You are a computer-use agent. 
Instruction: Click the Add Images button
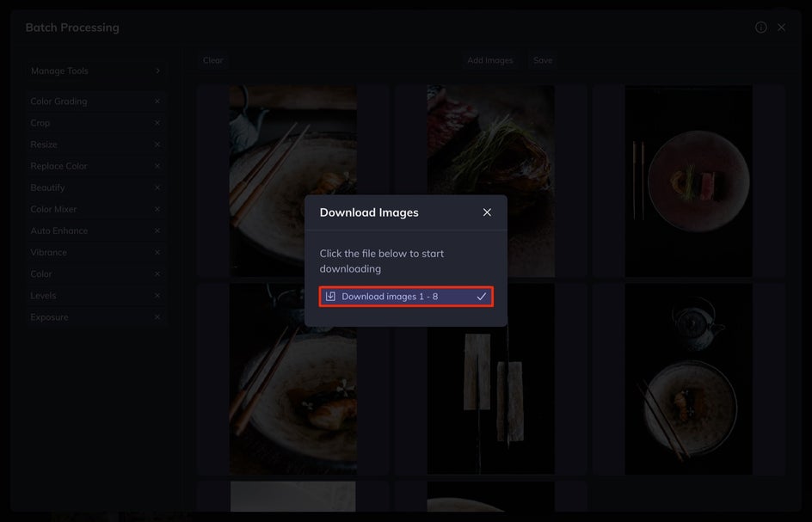tap(490, 60)
